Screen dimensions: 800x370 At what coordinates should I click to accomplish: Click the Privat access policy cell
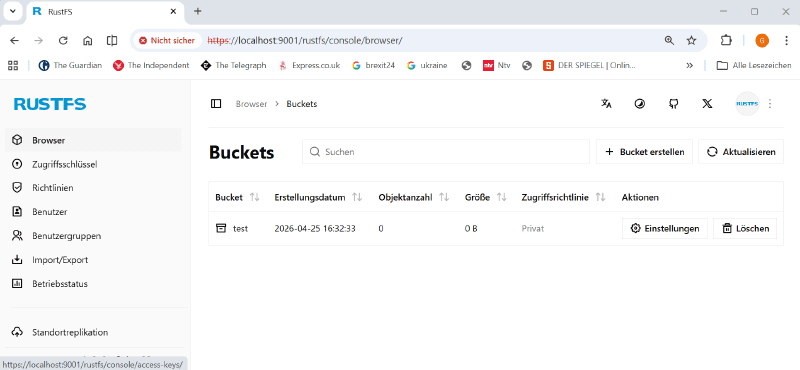533,229
